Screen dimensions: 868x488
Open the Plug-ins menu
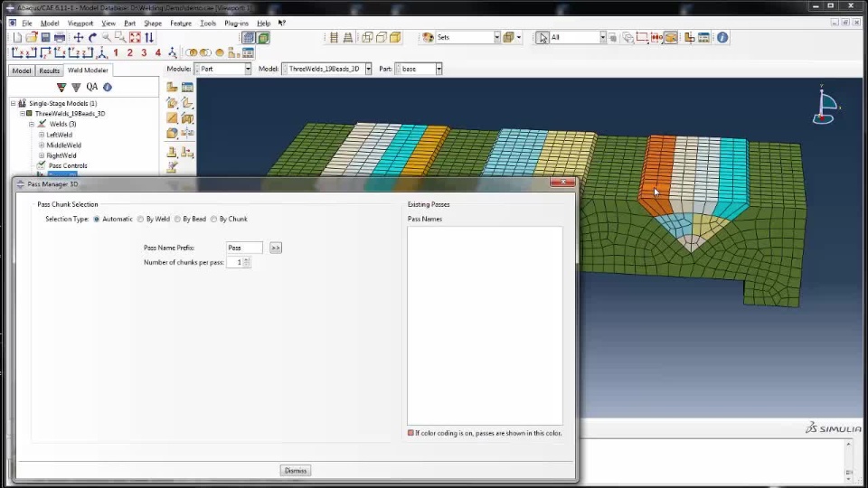point(236,23)
